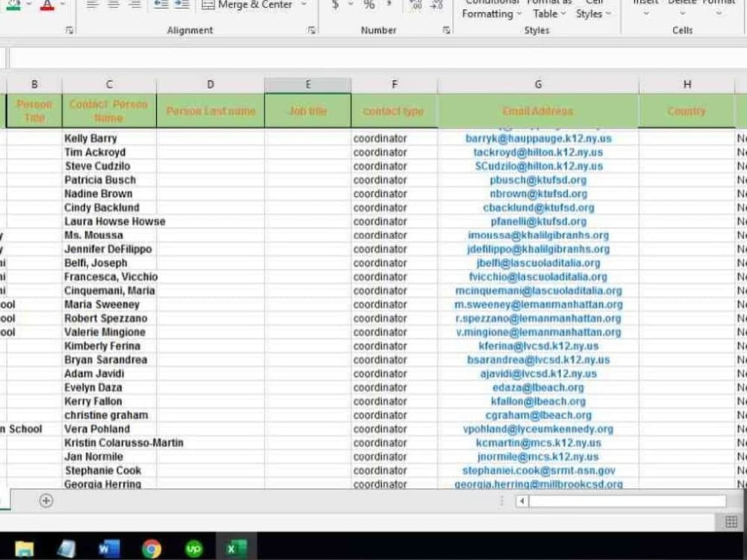The image size is (747, 560).
Task: Align text to the left
Action: tap(92, 4)
